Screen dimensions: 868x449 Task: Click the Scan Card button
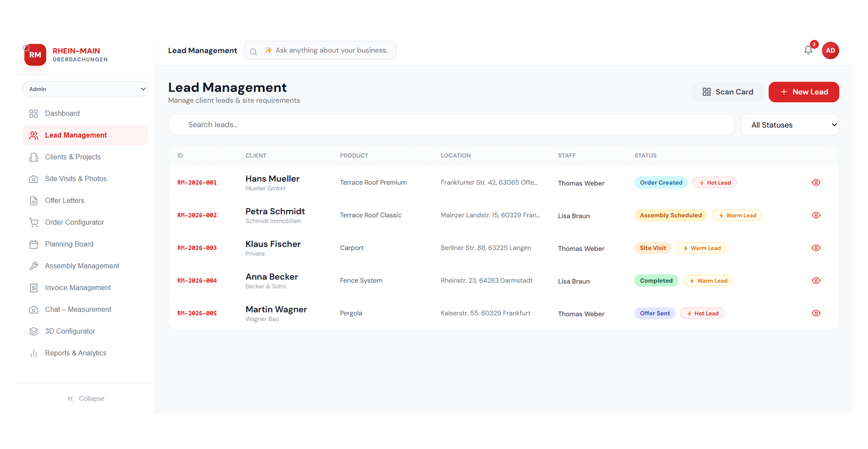[x=727, y=92]
